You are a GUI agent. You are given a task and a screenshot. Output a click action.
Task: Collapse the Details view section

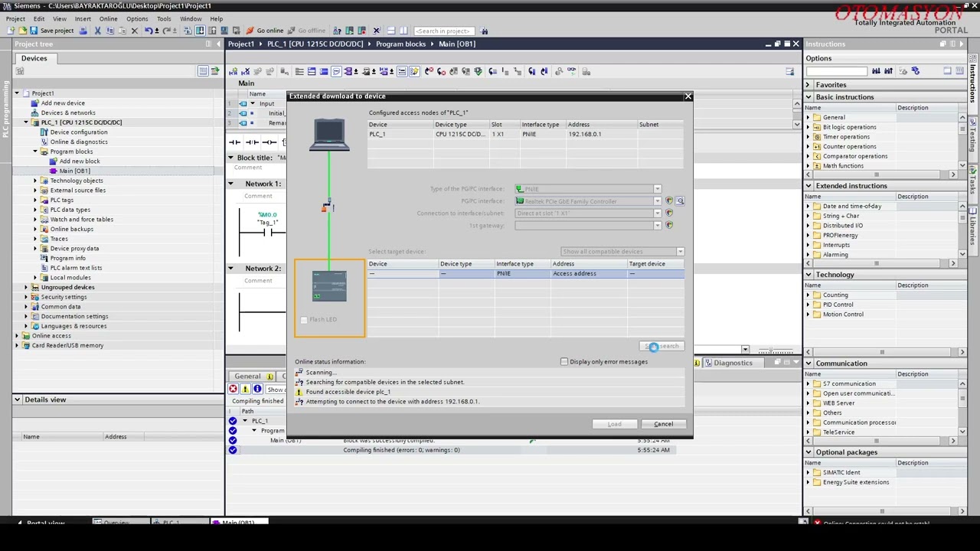pyautogui.click(x=17, y=399)
